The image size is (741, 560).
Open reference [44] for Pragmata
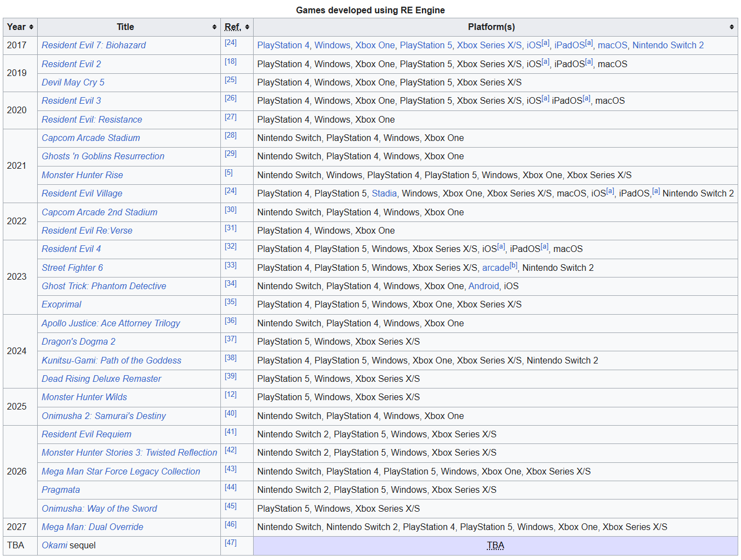coord(230,487)
